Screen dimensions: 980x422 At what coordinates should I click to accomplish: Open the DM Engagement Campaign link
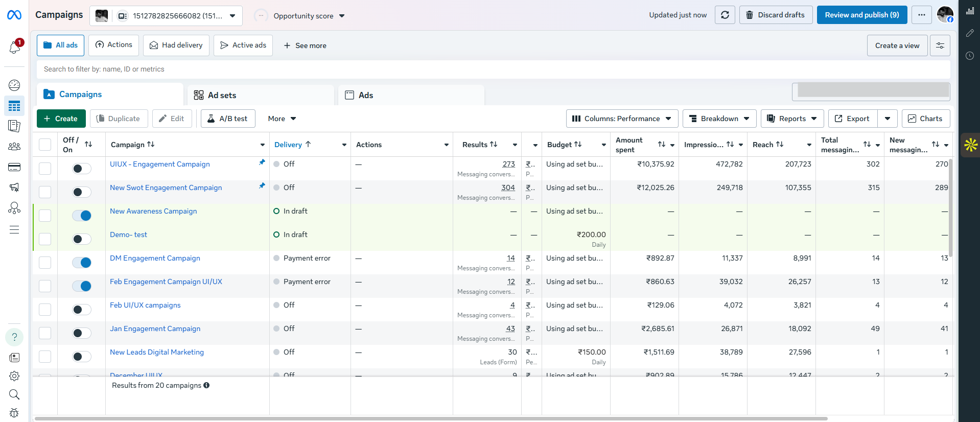click(x=155, y=259)
